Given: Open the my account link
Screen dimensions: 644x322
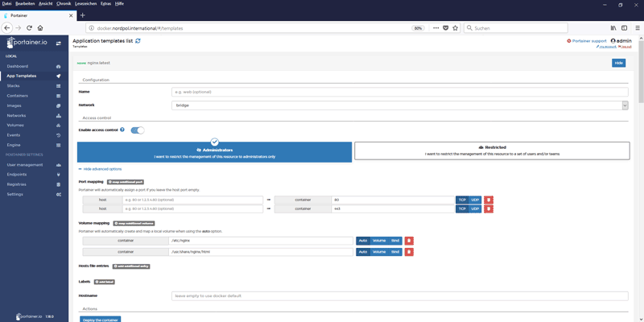Looking at the screenshot, I should pyautogui.click(x=606, y=47).
